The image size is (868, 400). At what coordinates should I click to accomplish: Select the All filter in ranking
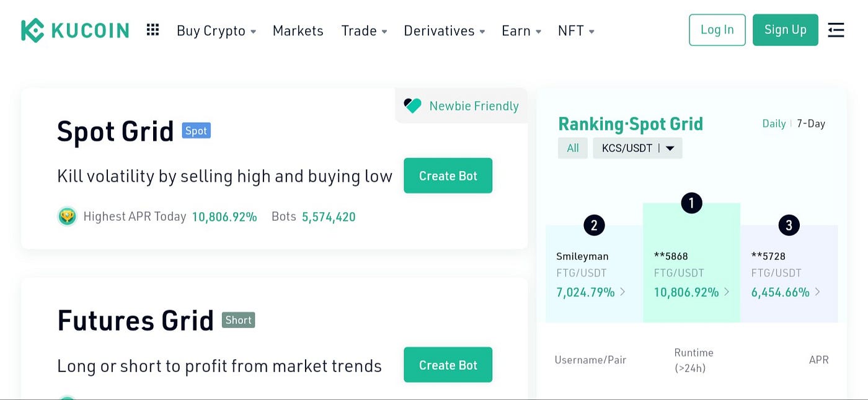click(x=573, y=148)
